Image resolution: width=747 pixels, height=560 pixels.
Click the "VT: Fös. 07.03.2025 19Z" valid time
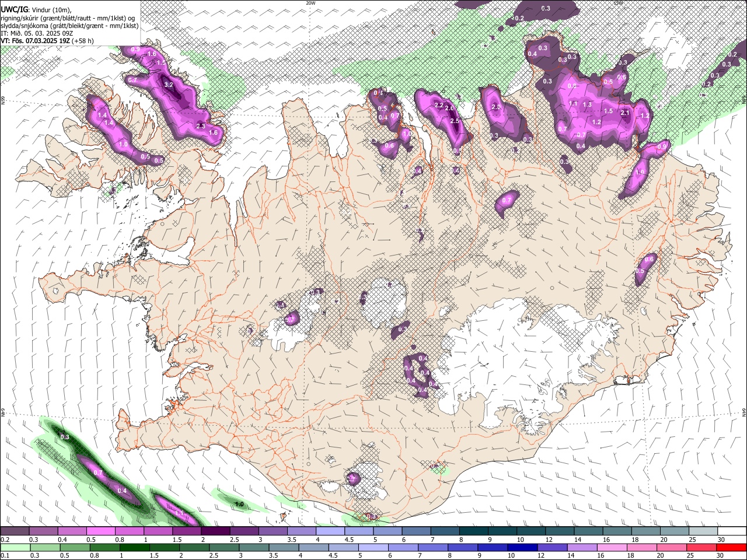(36, 41)
